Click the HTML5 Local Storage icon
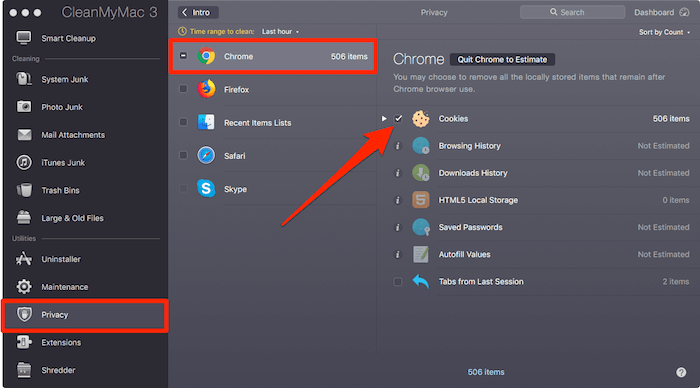The height and width of the screenshot is (388, 700). (421, 200)
